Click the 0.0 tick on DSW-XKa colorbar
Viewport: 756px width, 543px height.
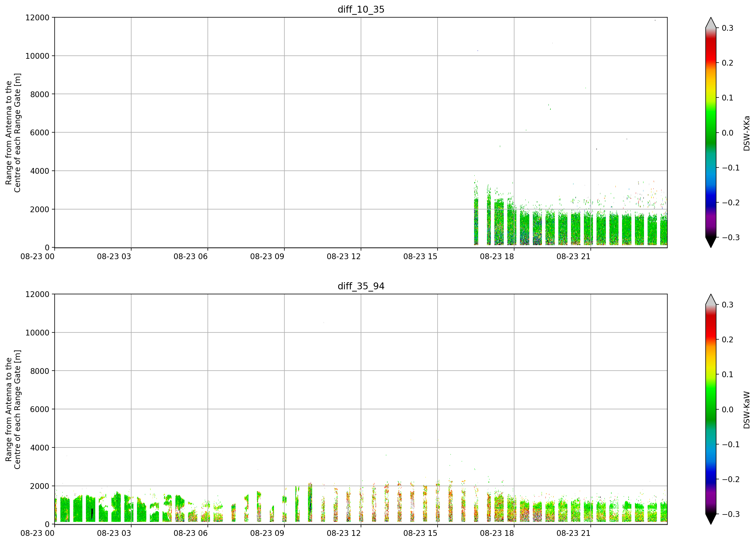pos(728,133)
